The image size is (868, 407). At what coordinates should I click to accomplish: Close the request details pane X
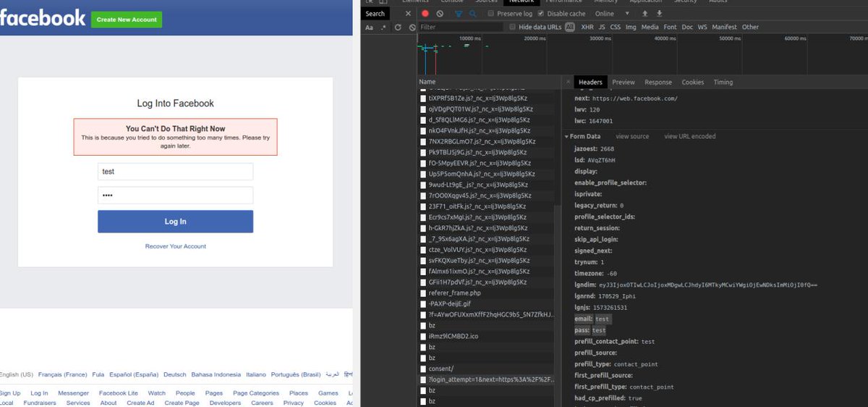(x=567, y=83)
